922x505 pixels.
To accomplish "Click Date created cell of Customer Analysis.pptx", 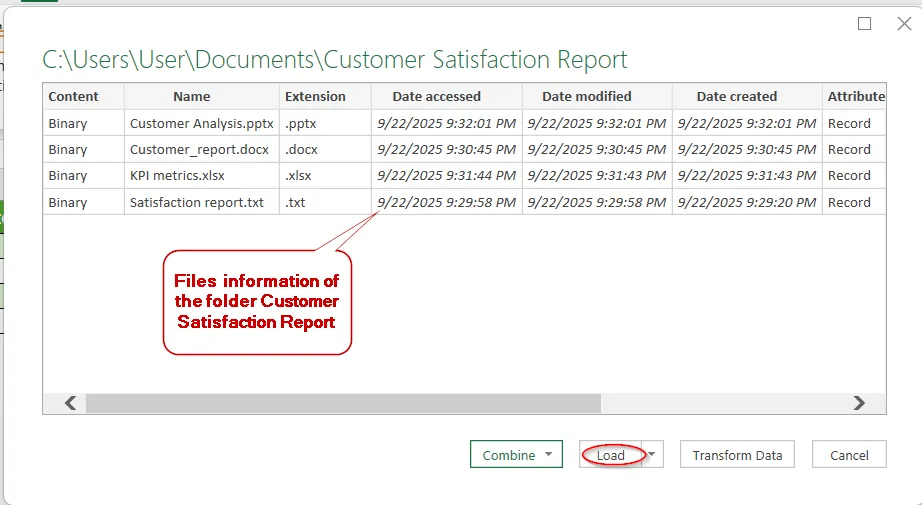I will [747, 123].
